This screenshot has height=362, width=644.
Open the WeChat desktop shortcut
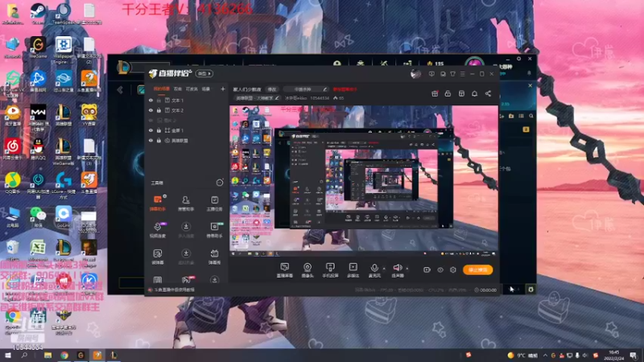[38, 217]
